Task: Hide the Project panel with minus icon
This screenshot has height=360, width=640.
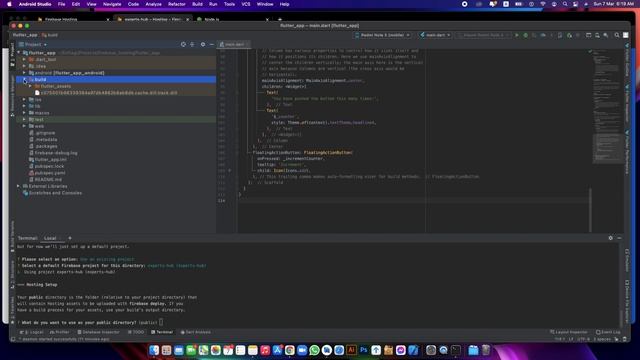Action: point(212,44)
